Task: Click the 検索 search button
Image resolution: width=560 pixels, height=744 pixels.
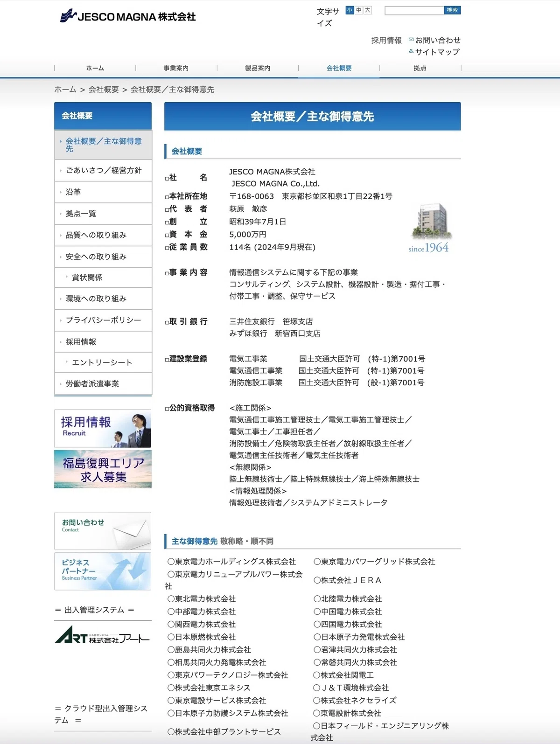Action: point(452,10)
